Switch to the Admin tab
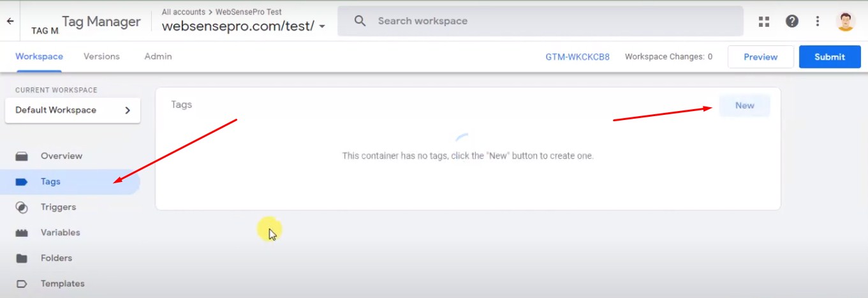 pos(158,56)
